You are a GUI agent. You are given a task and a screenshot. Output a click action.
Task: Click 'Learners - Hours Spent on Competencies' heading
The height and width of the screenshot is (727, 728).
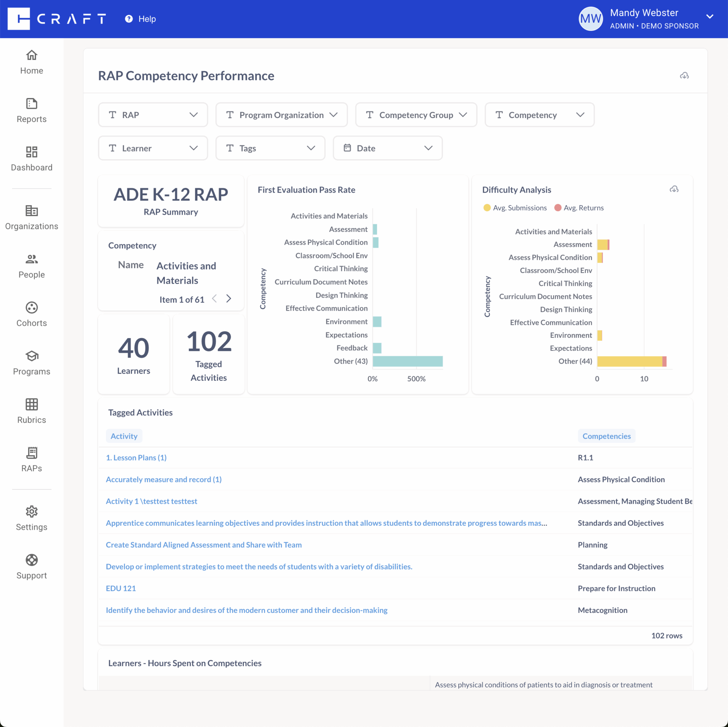[184, 663]
